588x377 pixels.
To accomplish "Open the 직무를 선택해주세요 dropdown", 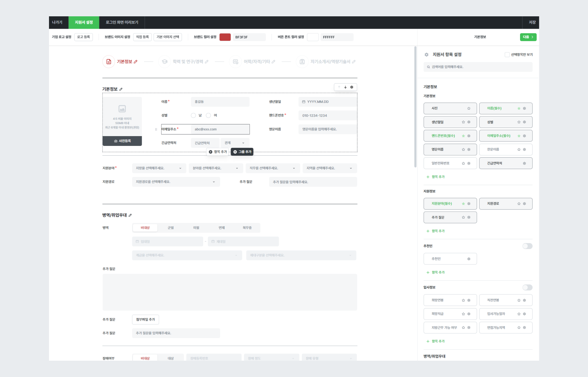I will click(273, 168).
